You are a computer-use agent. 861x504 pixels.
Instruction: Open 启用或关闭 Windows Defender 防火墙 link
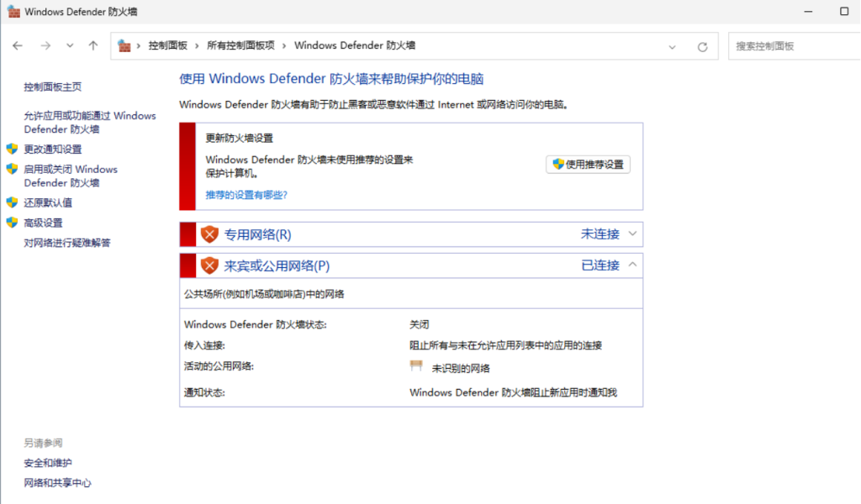(71, 176)
